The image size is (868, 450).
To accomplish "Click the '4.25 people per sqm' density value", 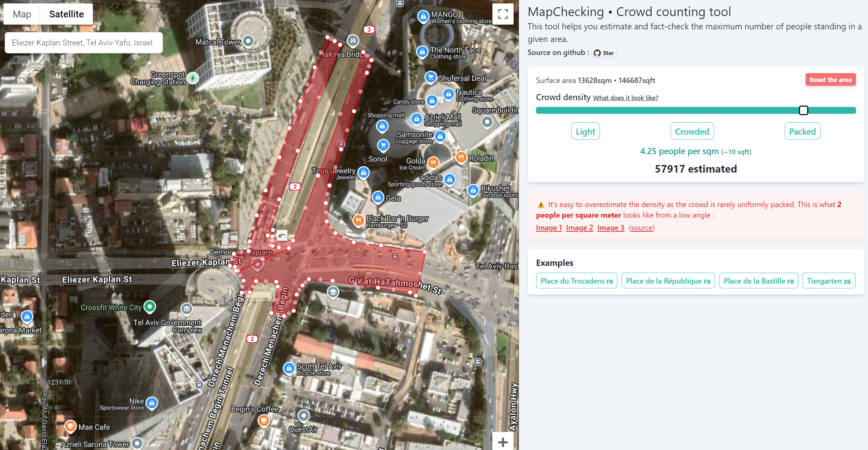I will pyautogui.click(x=679, y=151).
